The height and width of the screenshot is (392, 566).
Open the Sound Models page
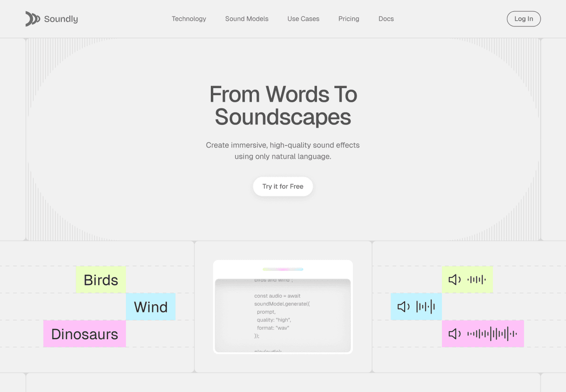click(247, 19)
